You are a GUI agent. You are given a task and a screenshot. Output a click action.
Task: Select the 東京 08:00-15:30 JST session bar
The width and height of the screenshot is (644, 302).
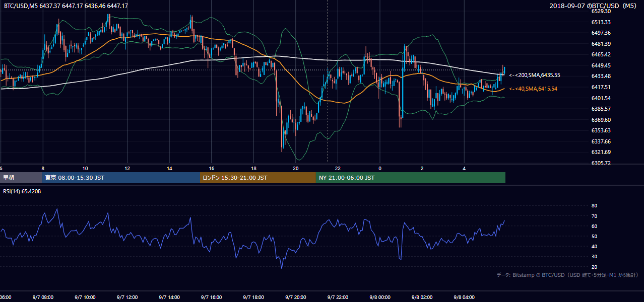coord(121,178)
